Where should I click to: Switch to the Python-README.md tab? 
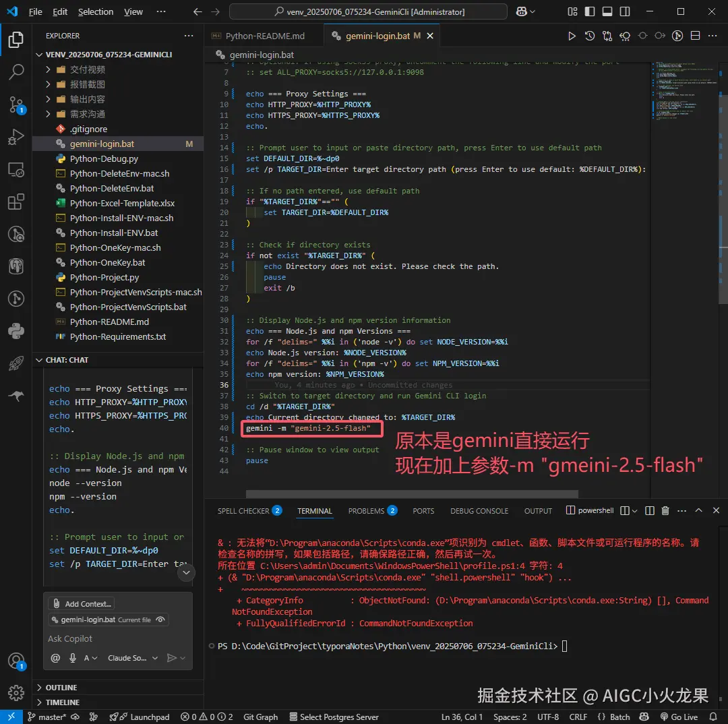tap(265, 36)
